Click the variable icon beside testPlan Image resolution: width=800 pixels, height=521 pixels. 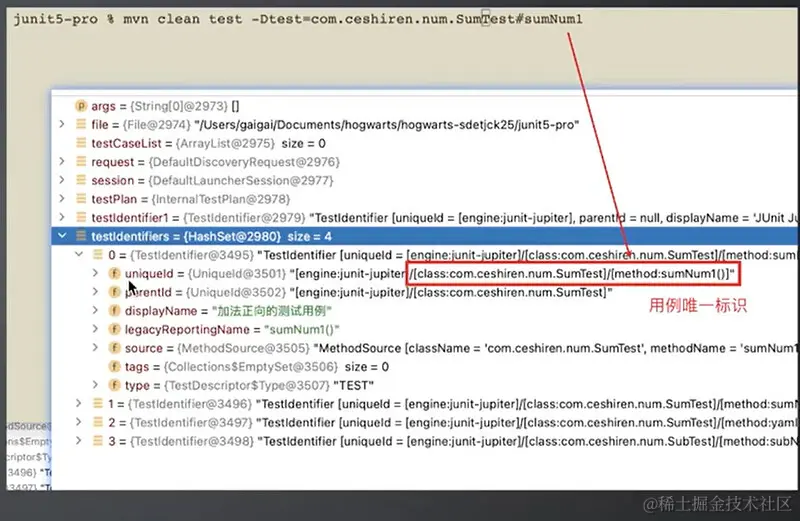coord(81,199)
